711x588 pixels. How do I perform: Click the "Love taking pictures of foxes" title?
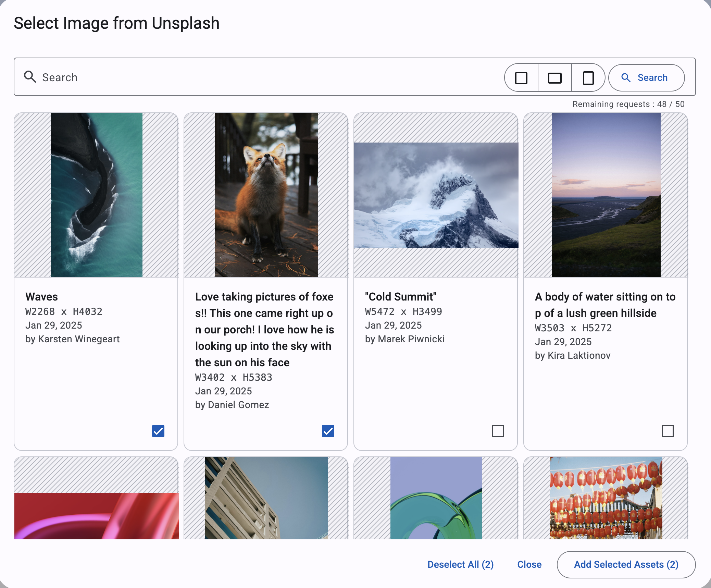[x=265, y=329]
